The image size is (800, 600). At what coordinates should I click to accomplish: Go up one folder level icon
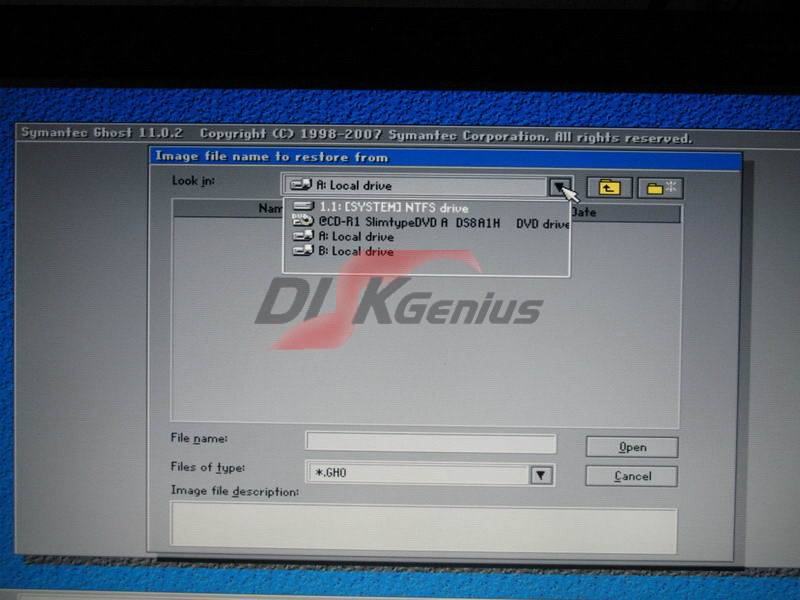click(x=609, y=188)
